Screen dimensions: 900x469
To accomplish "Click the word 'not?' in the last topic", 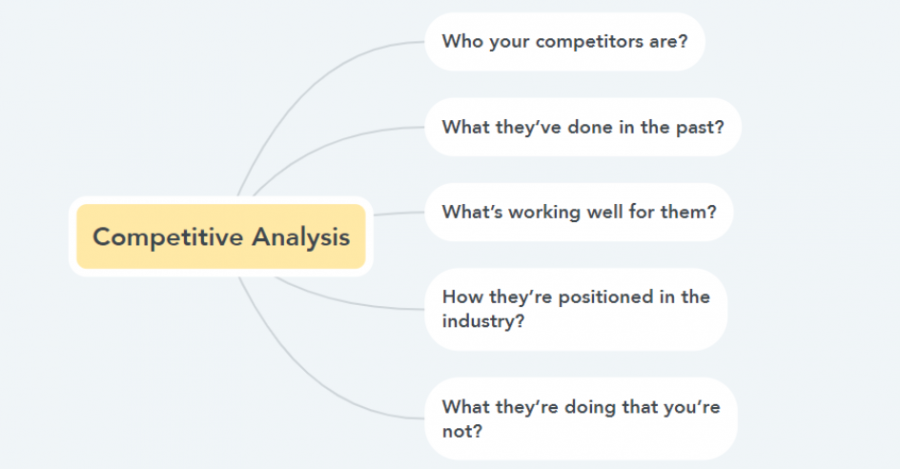I will tap(462, 431).
